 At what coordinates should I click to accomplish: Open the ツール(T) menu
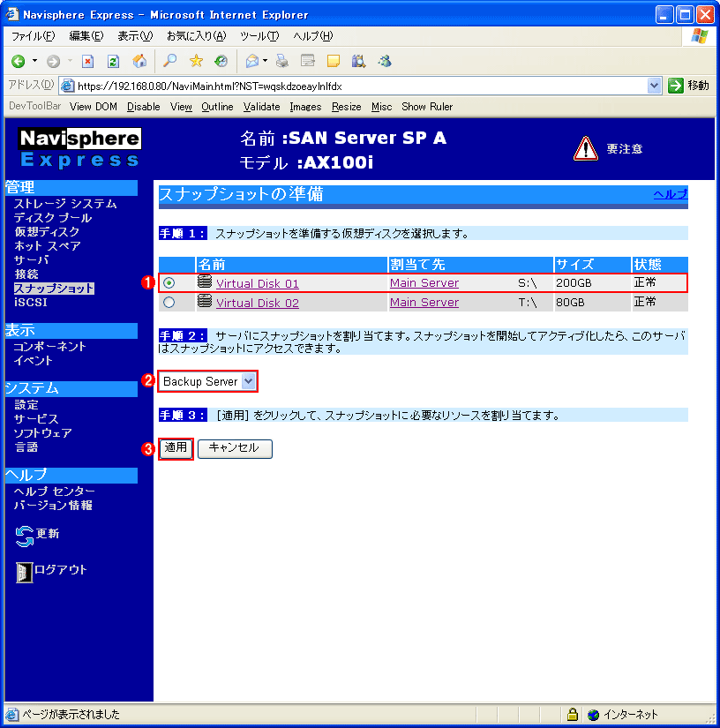click(x=259, y=36)
